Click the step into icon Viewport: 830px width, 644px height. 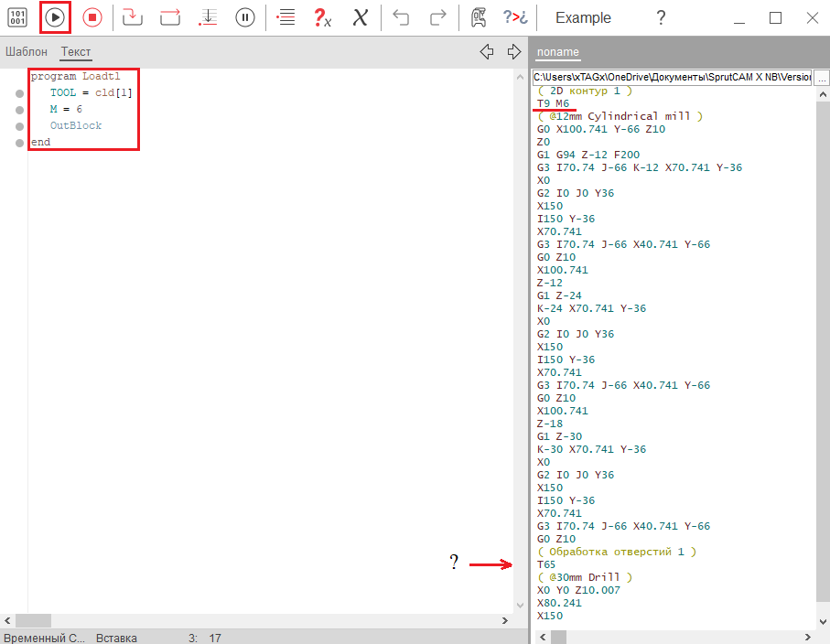(x=133, y=17)
